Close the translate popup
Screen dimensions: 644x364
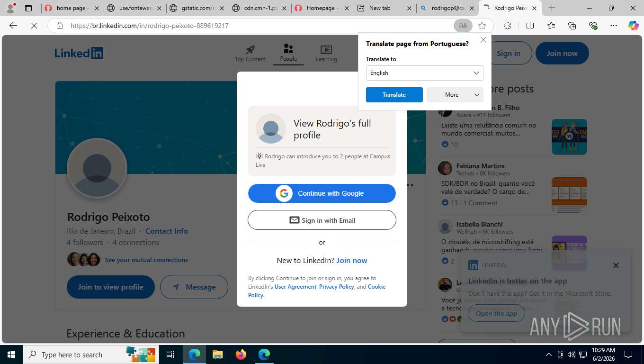483,40
